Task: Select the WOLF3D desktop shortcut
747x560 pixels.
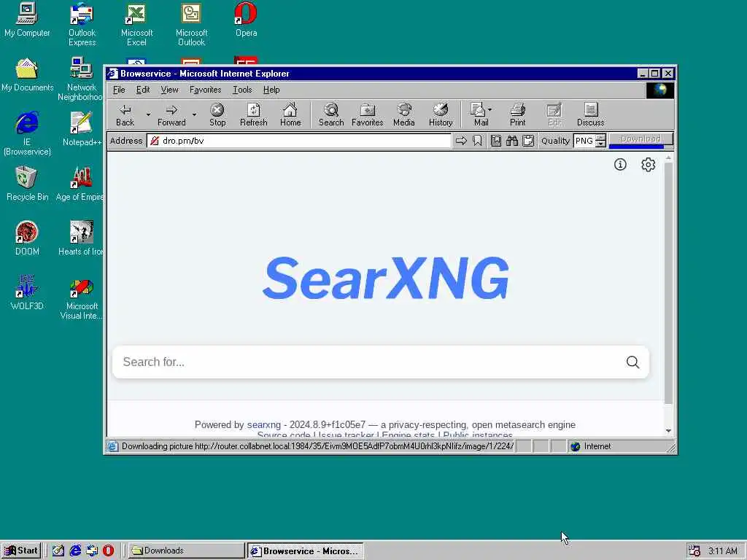Action: (x=27, y=293)
